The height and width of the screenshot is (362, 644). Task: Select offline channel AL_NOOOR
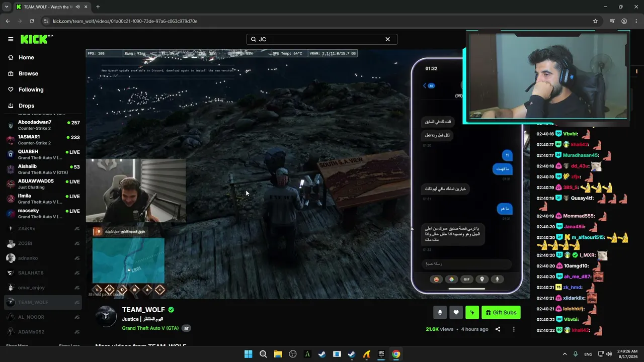pos(43,317)
